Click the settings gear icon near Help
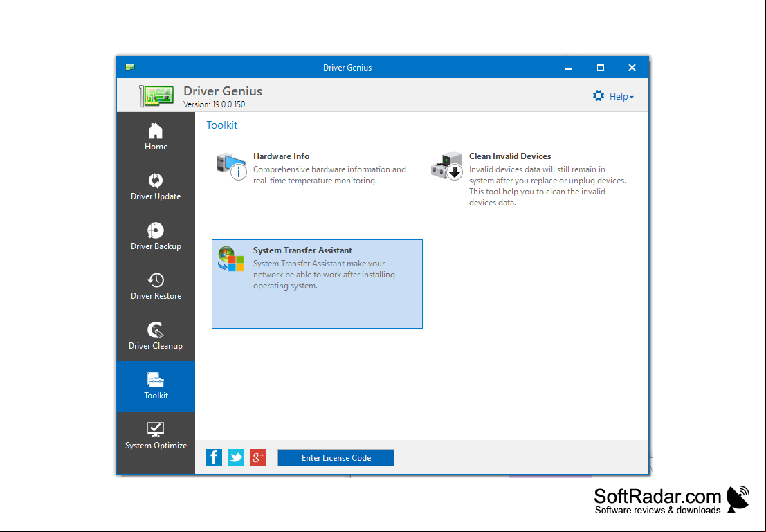The height and width of the screenshot is (532, 766). pos(599,95)
